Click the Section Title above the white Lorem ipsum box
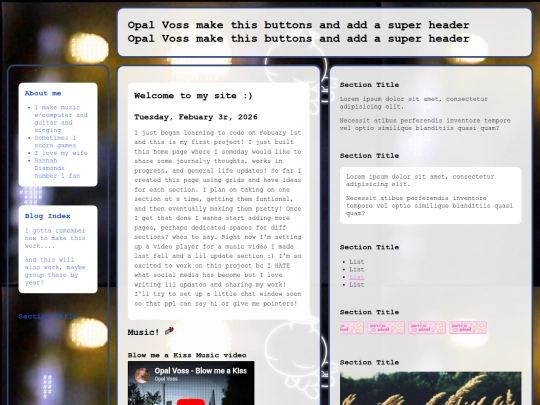Screen dimensions: 540x405 369,156
